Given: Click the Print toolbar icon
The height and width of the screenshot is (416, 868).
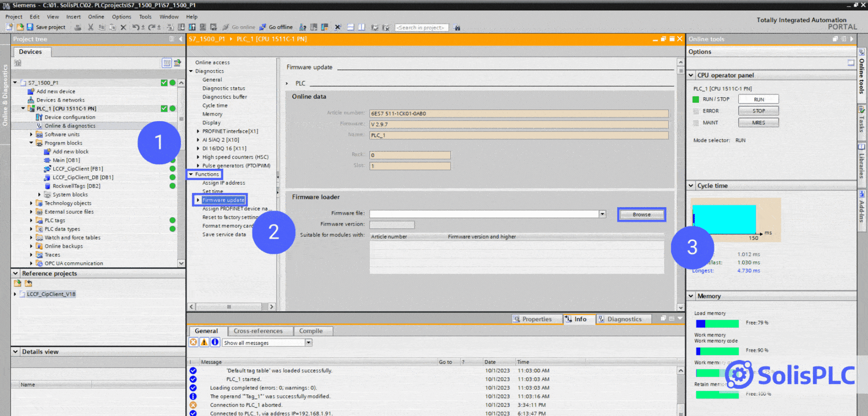Looking at the screenshot, I should pos(78,27).
